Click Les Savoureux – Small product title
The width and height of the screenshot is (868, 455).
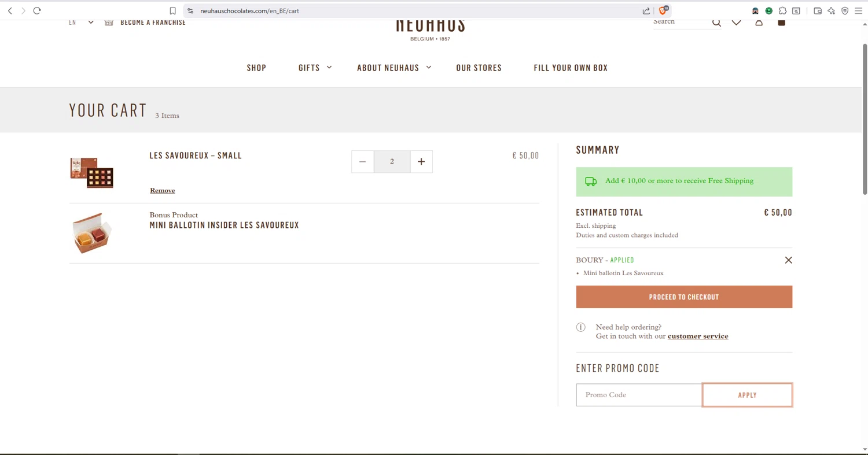point(196,156)
